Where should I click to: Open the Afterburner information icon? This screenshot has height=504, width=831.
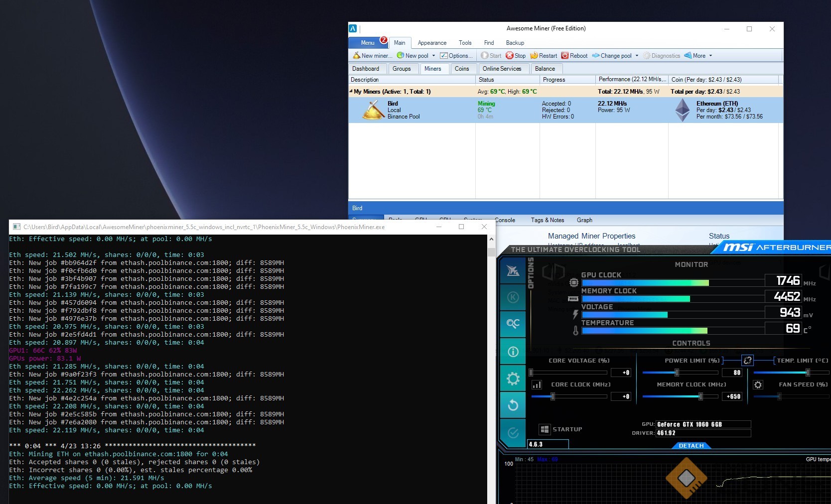click(x=513, y=352)
